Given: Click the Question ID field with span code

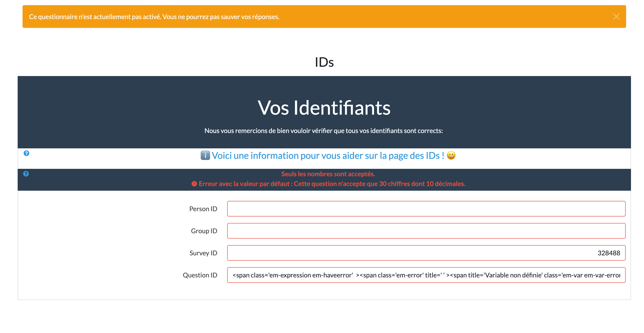Looking at the screenshot, I should pos(426,275).
